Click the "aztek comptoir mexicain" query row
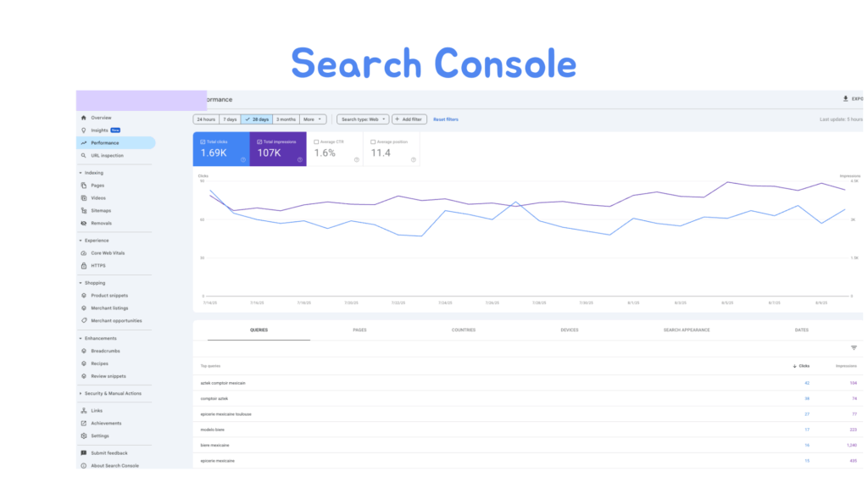Image resolution: width=868 pixels, height=488 pixels. (x=527, y=383)
